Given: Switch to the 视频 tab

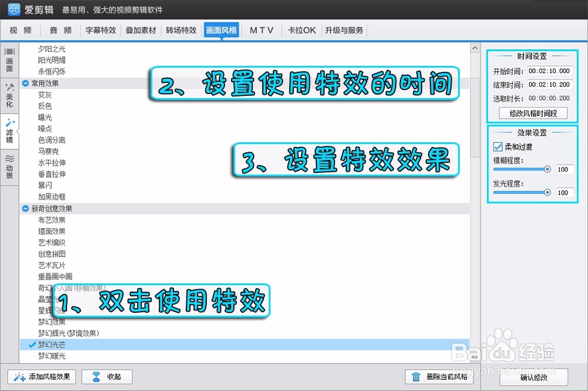Looking at the screenshot, I should [x=20, y=31].
